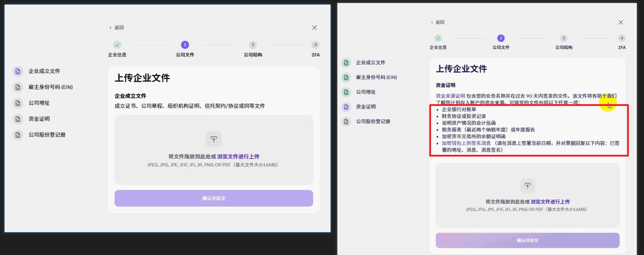Click step 3 公司结构 circle in left window
This screenshot has width=644, height=255.
[253, 45]
